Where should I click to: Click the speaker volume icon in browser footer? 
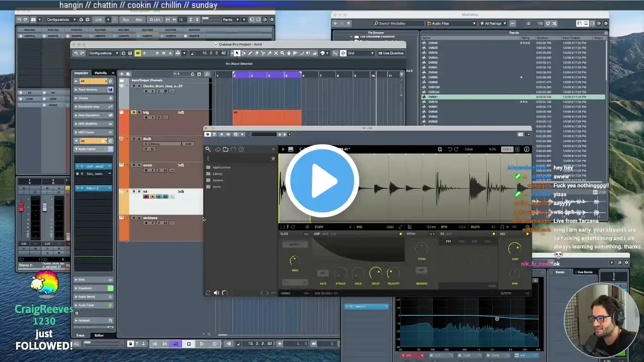click(216, 293)
